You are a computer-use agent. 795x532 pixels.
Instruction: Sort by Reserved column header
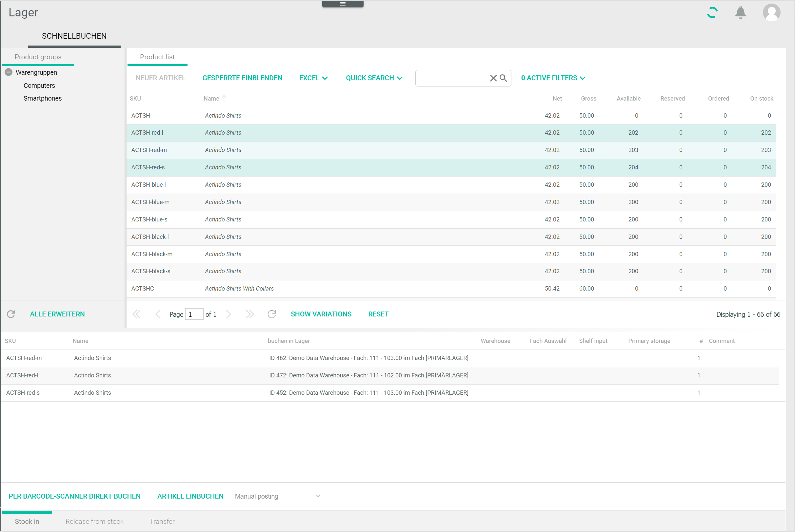[672, 98]
